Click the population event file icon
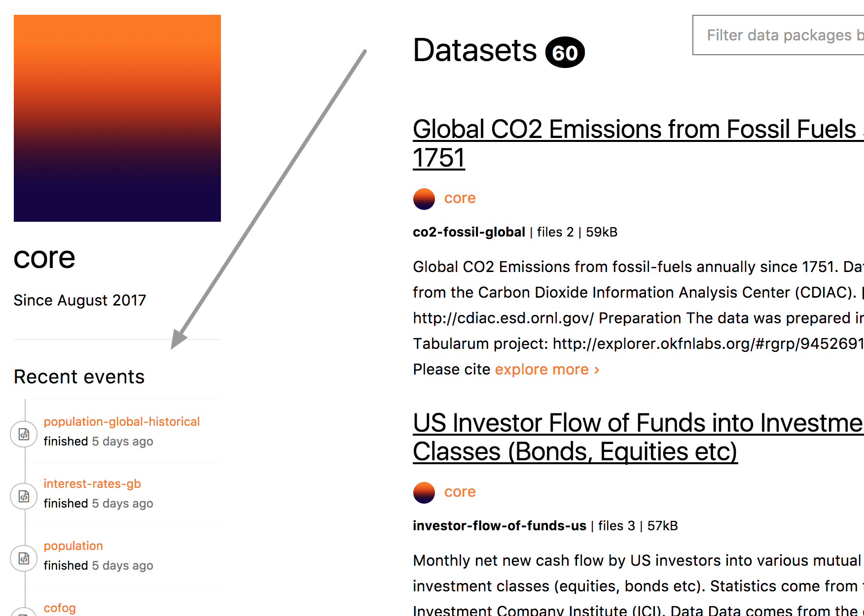The image size is (864, 616). [x=24, y=558]
